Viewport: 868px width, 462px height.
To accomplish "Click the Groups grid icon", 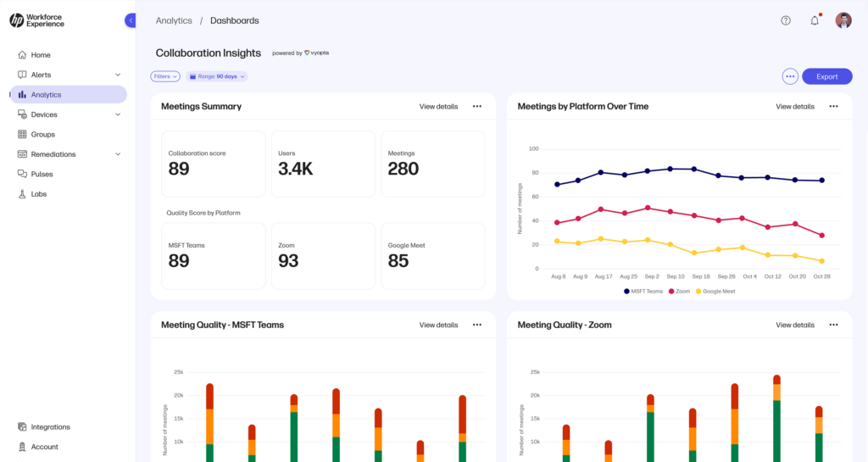I will tap(22, 135).
